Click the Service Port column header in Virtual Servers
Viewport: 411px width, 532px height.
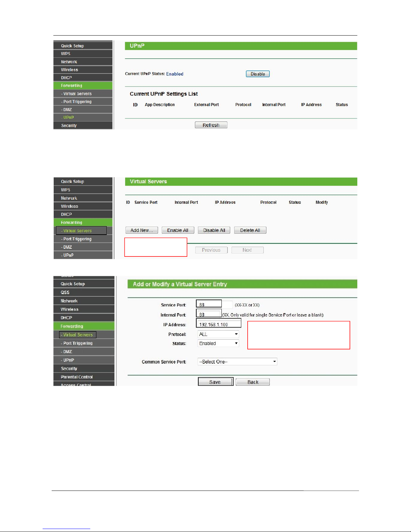(x=146, y=202)
